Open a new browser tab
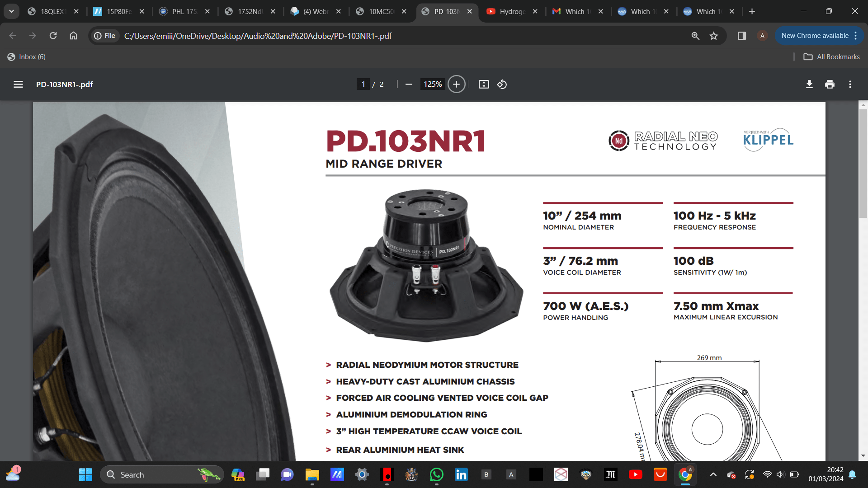 tap(752, 11)
